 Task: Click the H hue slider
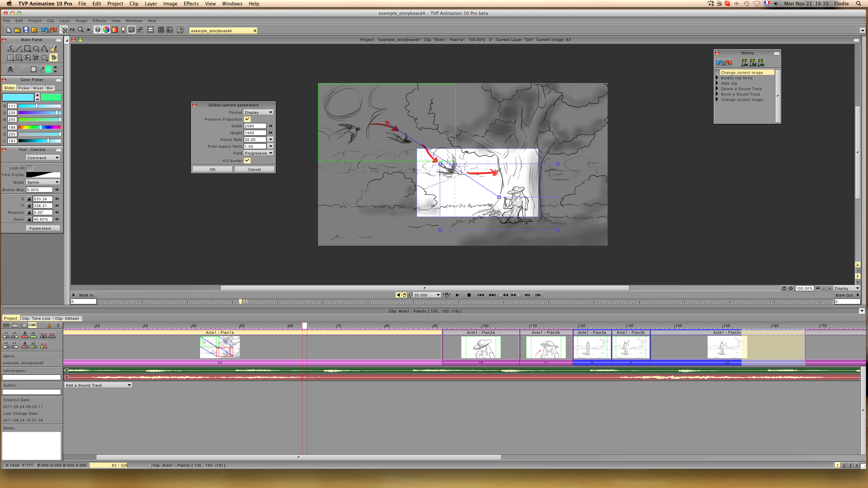[x=40, y=127]
